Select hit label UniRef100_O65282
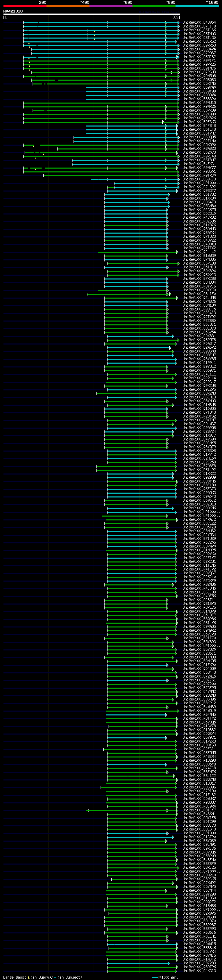 pyautogui.click(x=199, y=57)
